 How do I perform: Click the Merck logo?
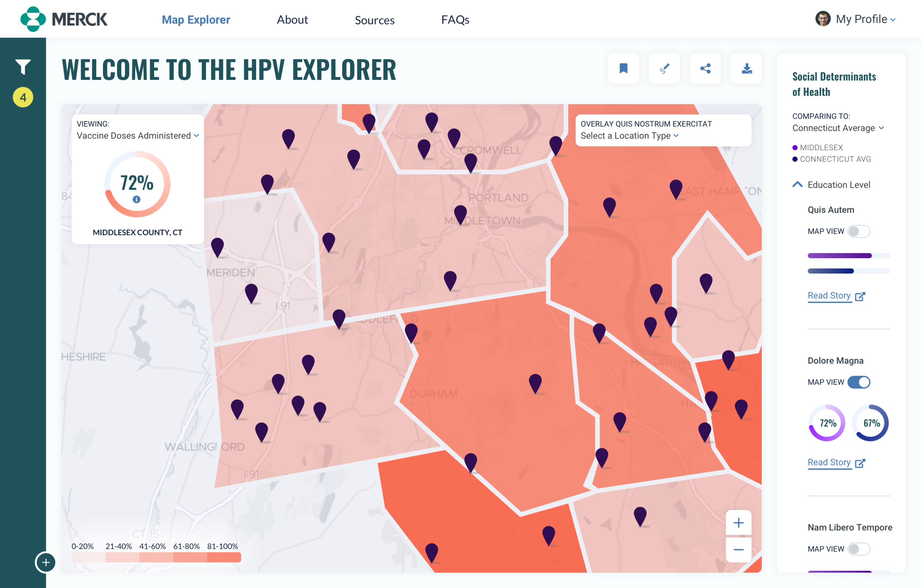pyautogui.click(x=64, y=19)
